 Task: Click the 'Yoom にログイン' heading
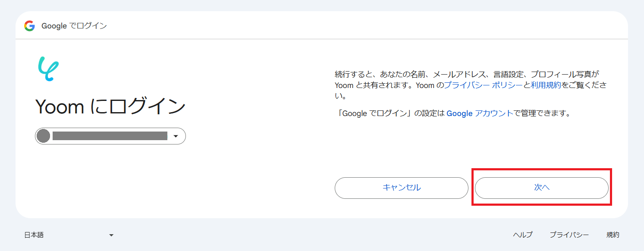click(x=110, y=107)
